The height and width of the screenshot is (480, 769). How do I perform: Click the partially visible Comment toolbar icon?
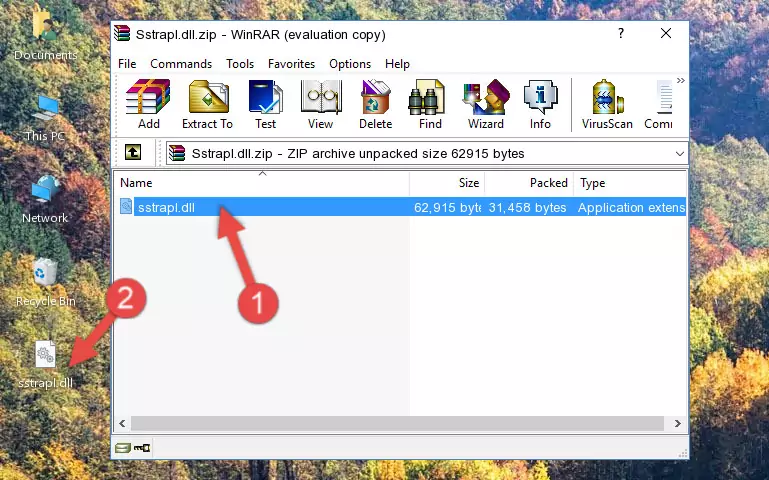click(658, 104)
